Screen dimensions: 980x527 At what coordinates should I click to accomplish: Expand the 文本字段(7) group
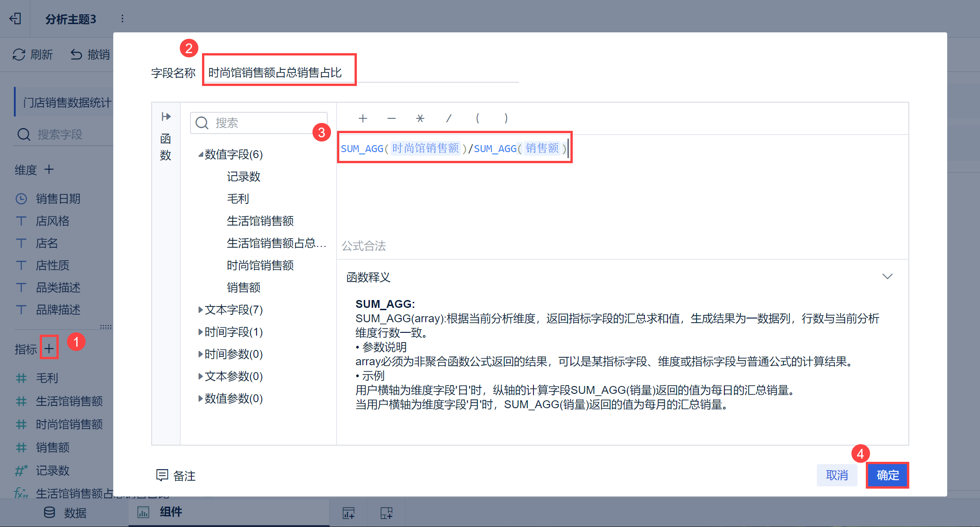201,310
